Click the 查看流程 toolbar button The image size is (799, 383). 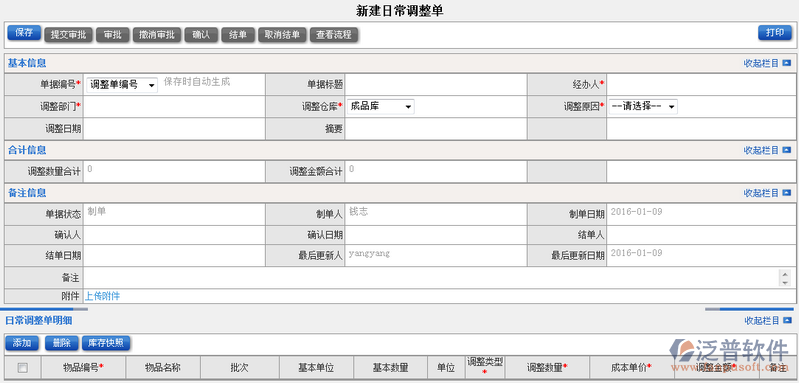pyautogui.click(x=334, y=35)
